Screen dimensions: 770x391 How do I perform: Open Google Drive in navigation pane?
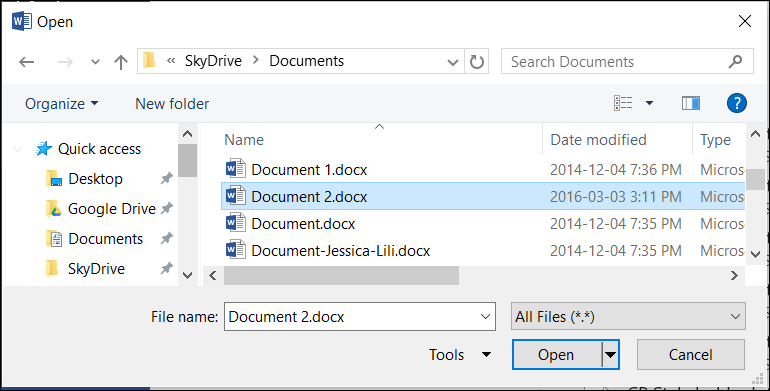click(x=111, y=209)
